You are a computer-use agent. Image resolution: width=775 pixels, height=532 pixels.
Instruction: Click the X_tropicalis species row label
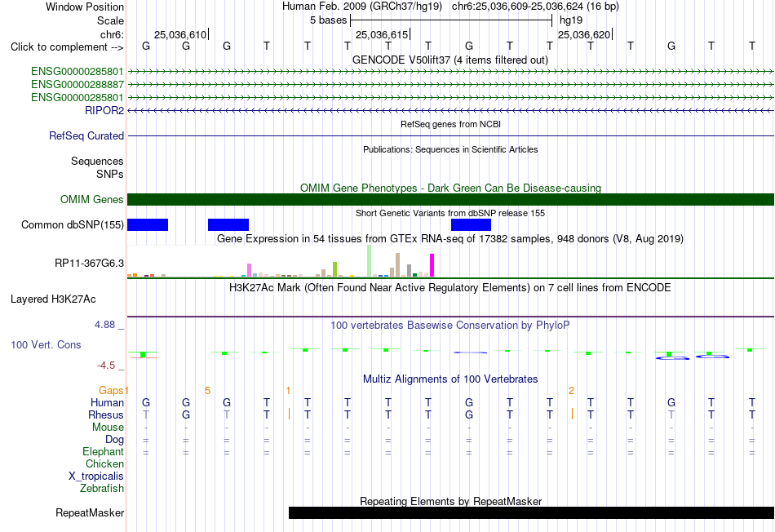click(x=96, y=477)
